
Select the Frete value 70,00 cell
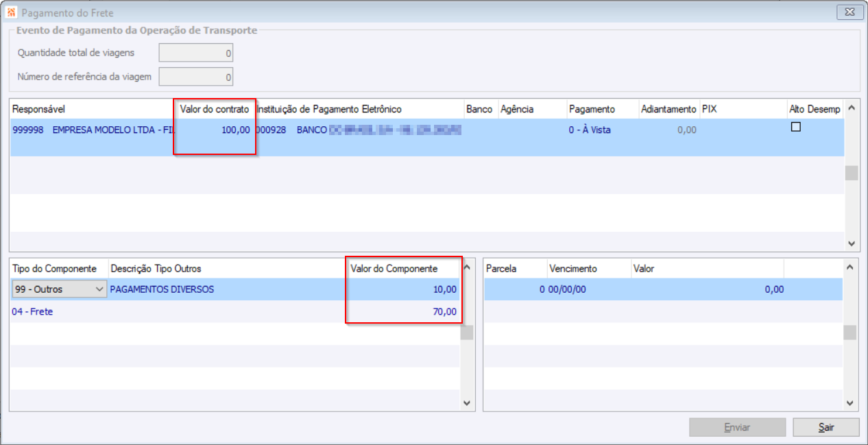[404, 312]
